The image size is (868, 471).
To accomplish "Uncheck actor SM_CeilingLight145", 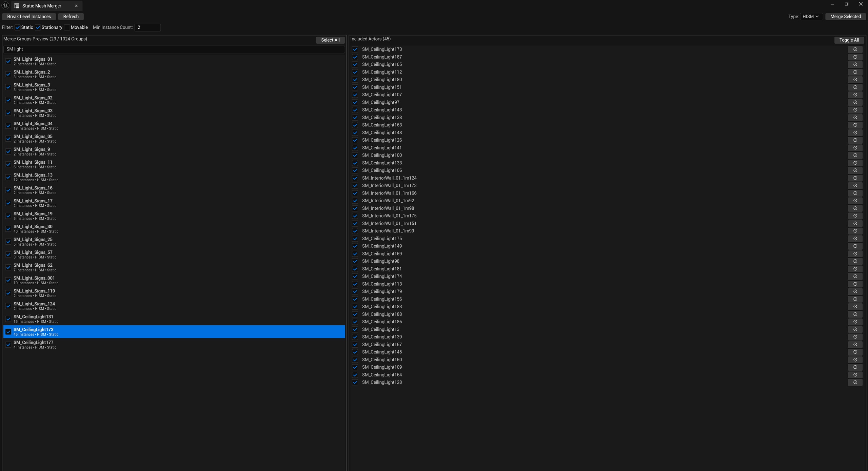I will coord(355,352).
